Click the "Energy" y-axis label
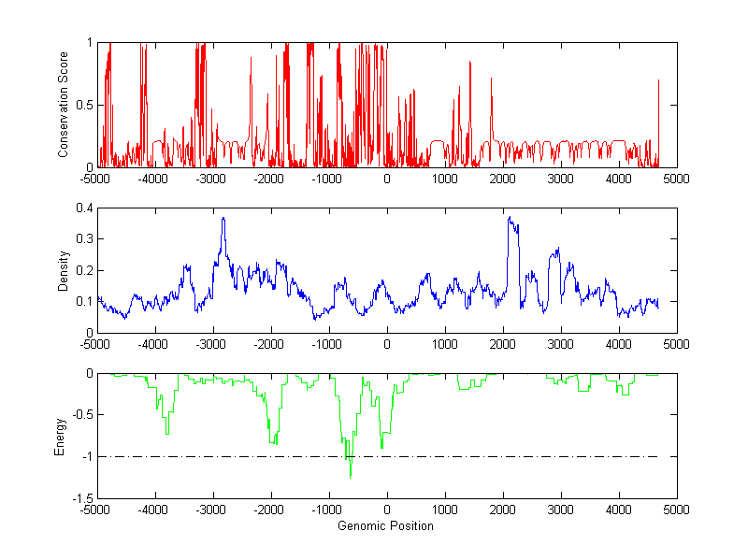Viewport: 748px width, 560px height. 60,436
